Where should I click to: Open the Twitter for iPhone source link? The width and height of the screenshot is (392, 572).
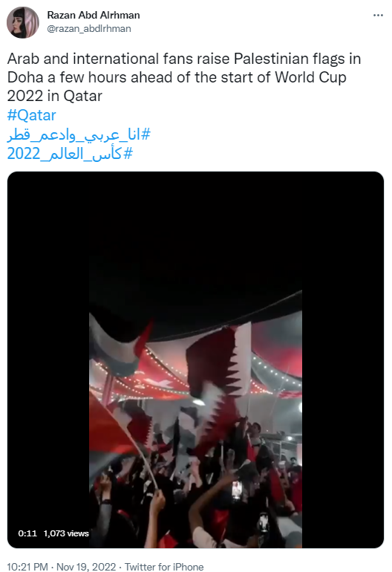click(x=164, y=567)
